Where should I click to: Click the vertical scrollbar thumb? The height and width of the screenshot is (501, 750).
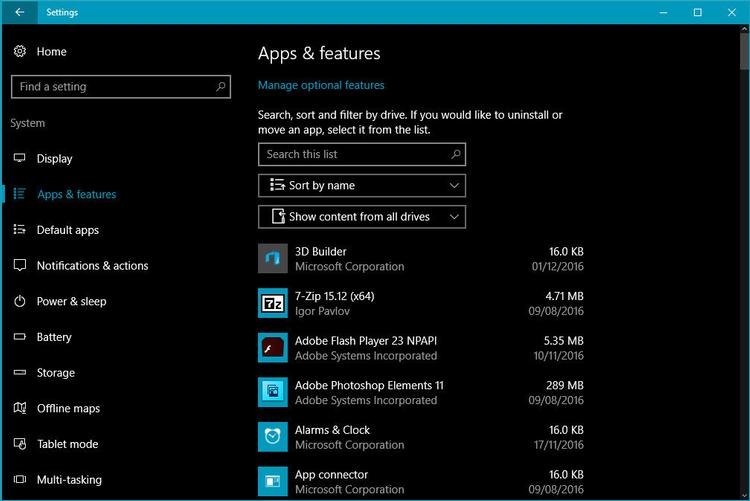(745, 52)
